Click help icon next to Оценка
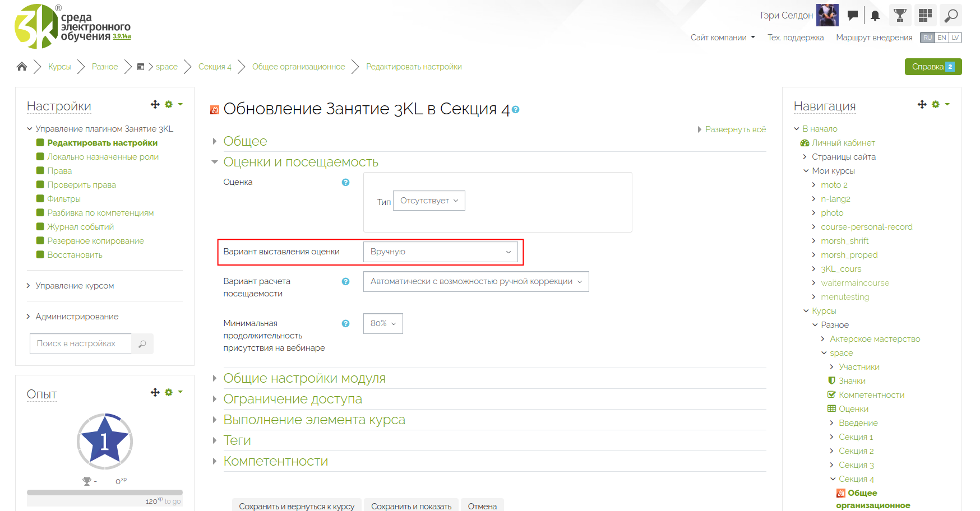 pyautogui.click(x=345, y=183)
